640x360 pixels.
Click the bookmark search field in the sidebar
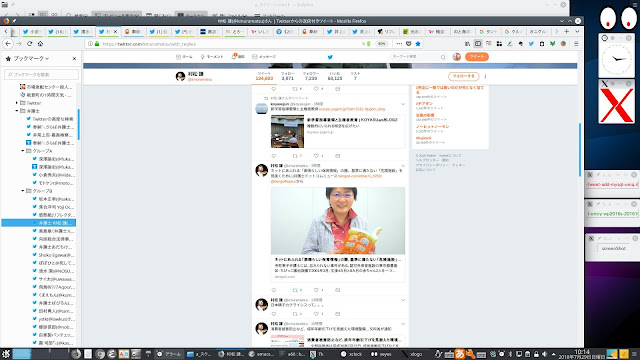[42, 74]
